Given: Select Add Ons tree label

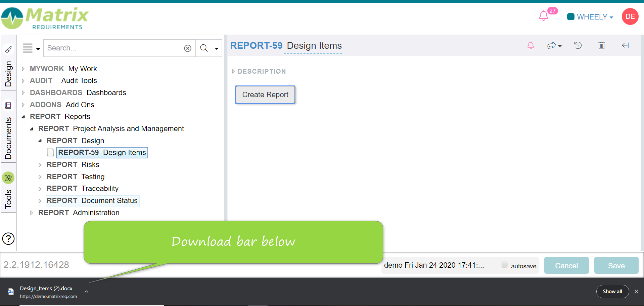Looking at the screenshot, I should 80,105.
